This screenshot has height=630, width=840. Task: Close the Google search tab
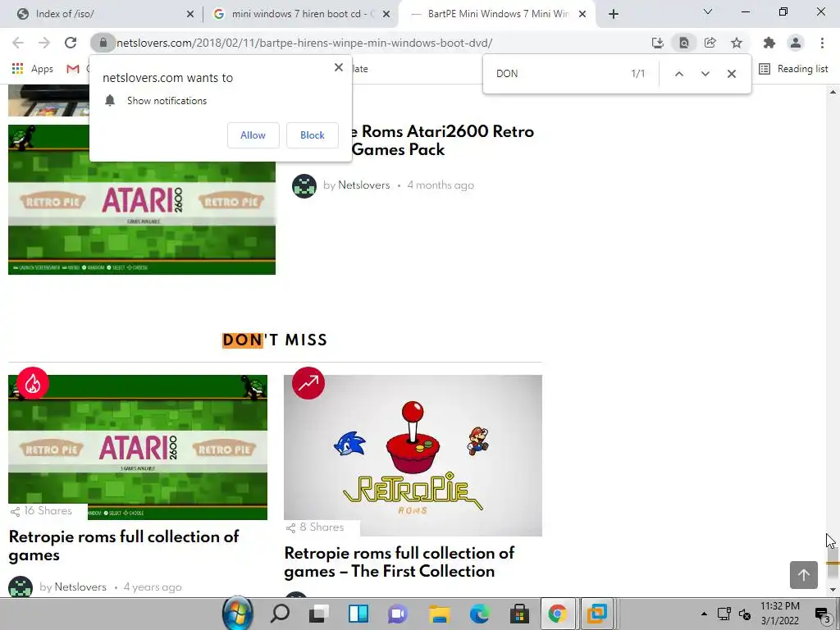pos(386,14)
